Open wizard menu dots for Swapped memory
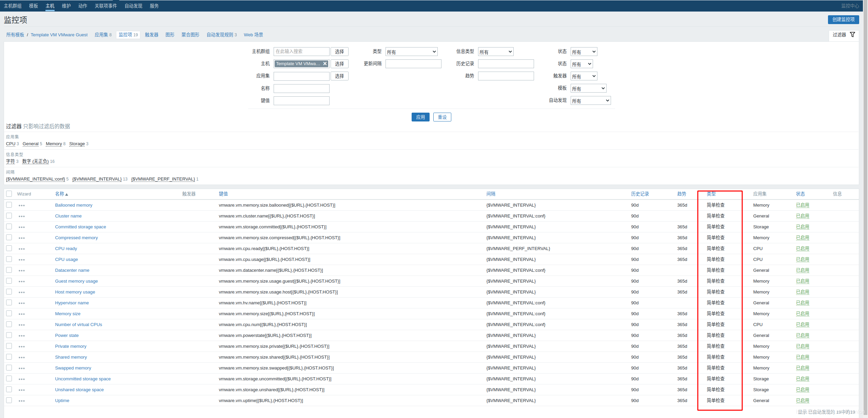This screenshot has width=868, height=418. 22,368
